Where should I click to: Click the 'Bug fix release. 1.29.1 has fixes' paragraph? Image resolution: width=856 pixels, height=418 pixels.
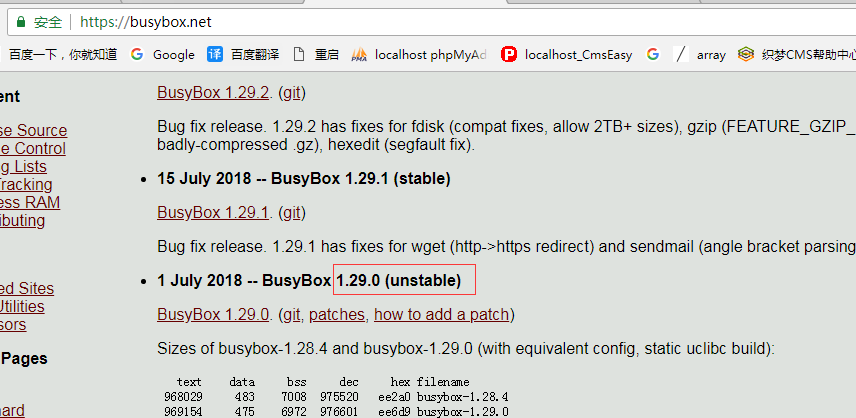tap(506, 247)
